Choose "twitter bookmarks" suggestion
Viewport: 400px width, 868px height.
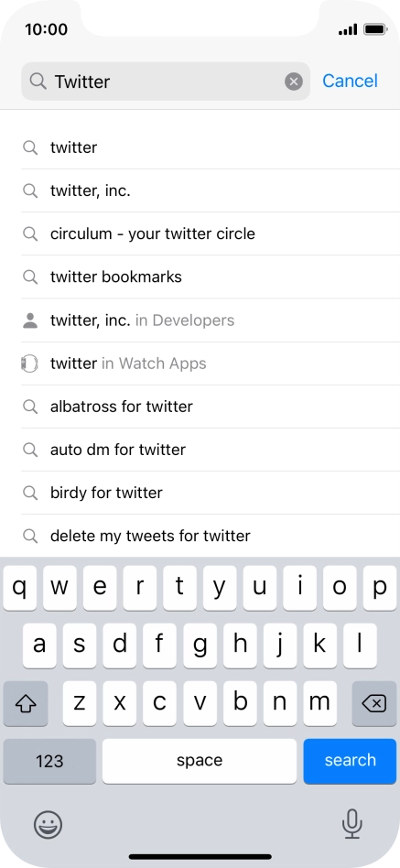pyautogui.click(x=211, y=277)
